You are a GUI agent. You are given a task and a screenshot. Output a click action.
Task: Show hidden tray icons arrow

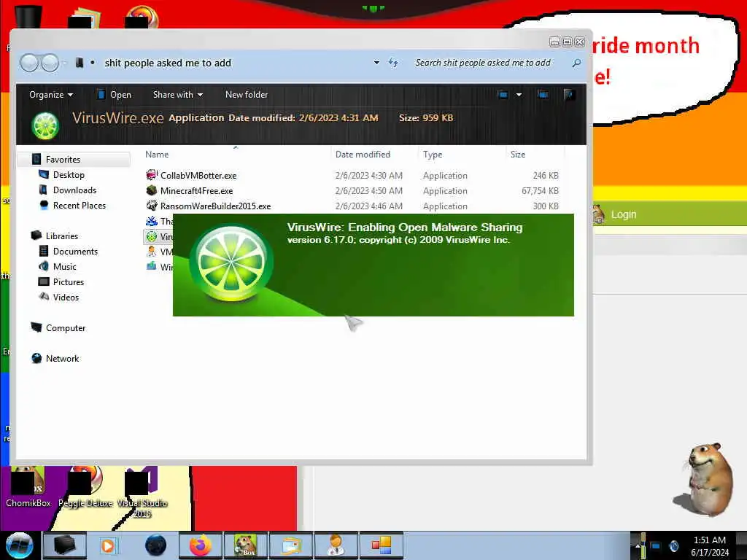click(638, 545)
